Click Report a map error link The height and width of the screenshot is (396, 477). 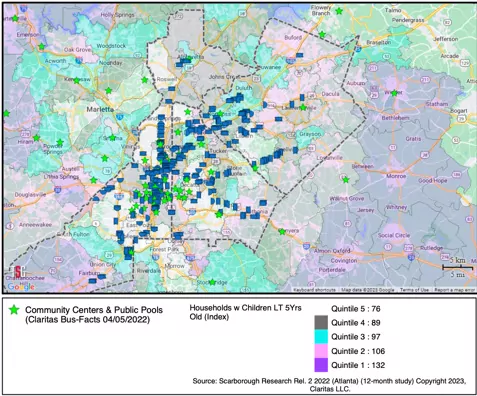(x=455, y=290)
